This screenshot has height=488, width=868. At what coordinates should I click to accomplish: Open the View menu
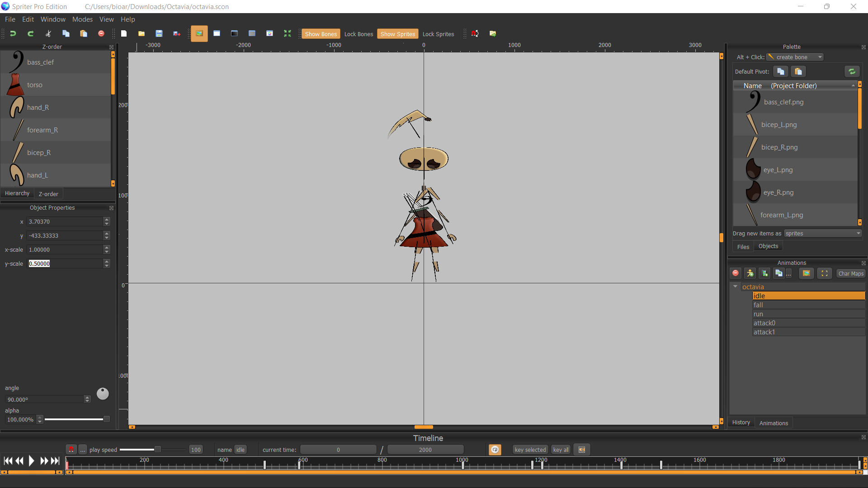point(106,19)
